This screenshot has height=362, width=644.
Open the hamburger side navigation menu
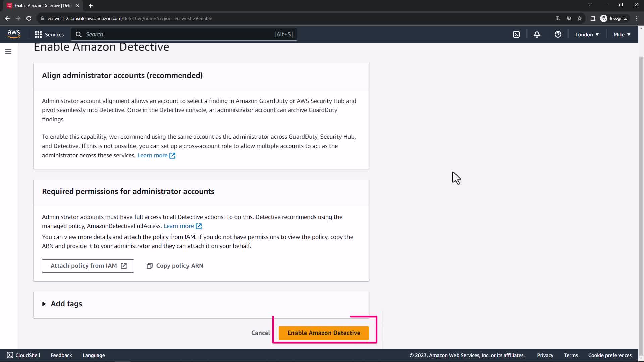coord(8,51)
